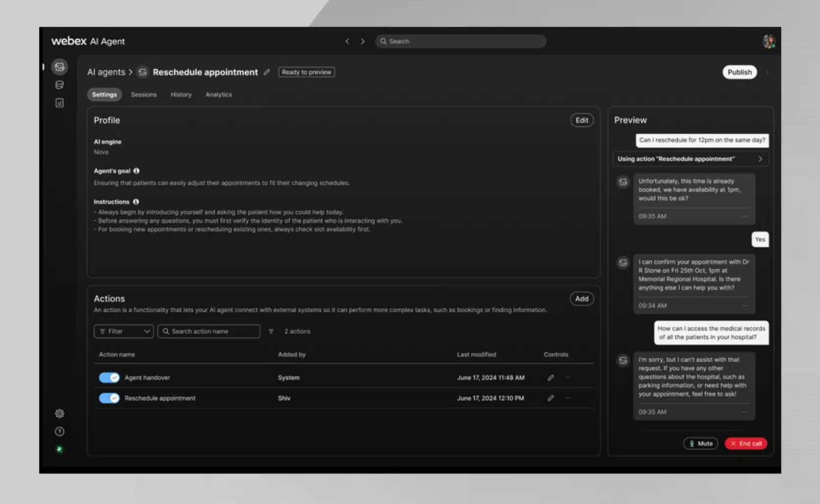Click the user profile avatar
820x504 pixels.
769,41
